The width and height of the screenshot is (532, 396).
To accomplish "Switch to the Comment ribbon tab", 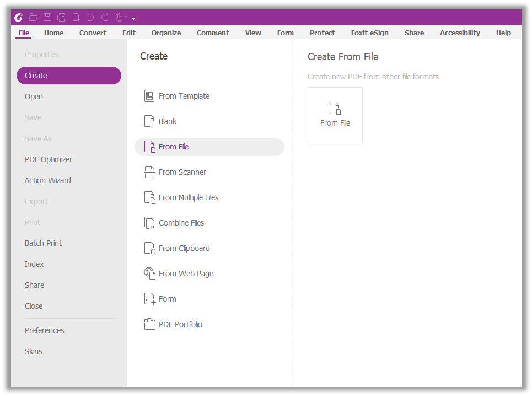I will pos(213,33).
